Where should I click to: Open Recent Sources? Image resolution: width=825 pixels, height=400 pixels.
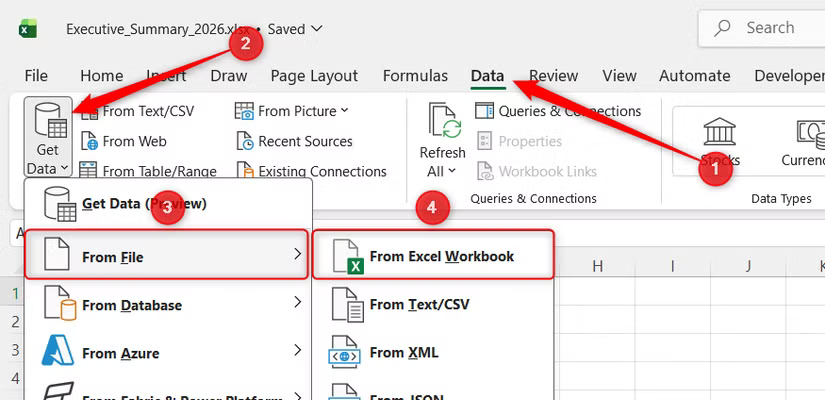(295, 141)
